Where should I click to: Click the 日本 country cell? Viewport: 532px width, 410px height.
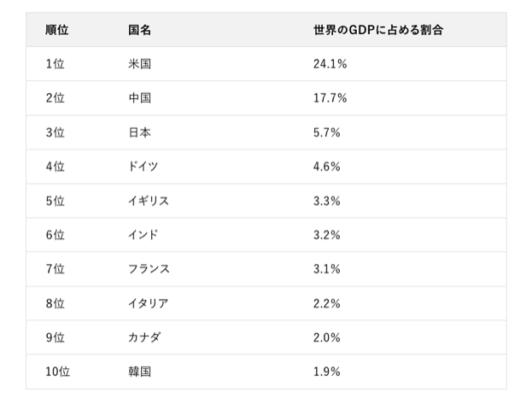139,132
